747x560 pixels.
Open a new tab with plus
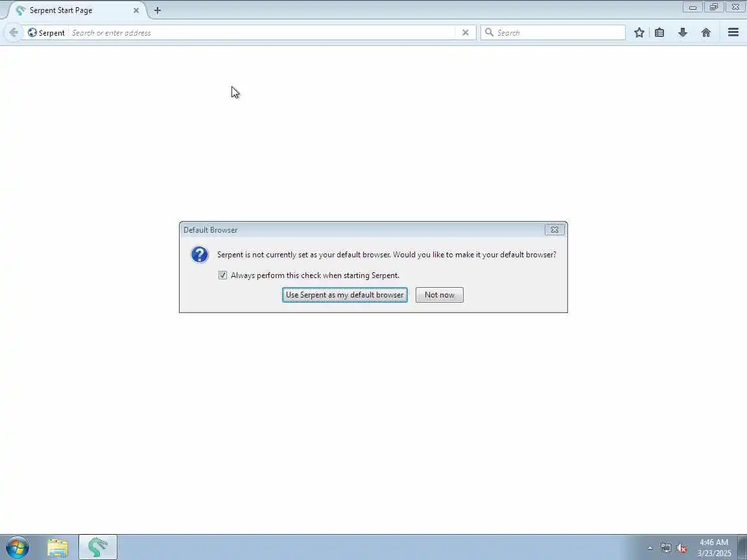[158, 10]
